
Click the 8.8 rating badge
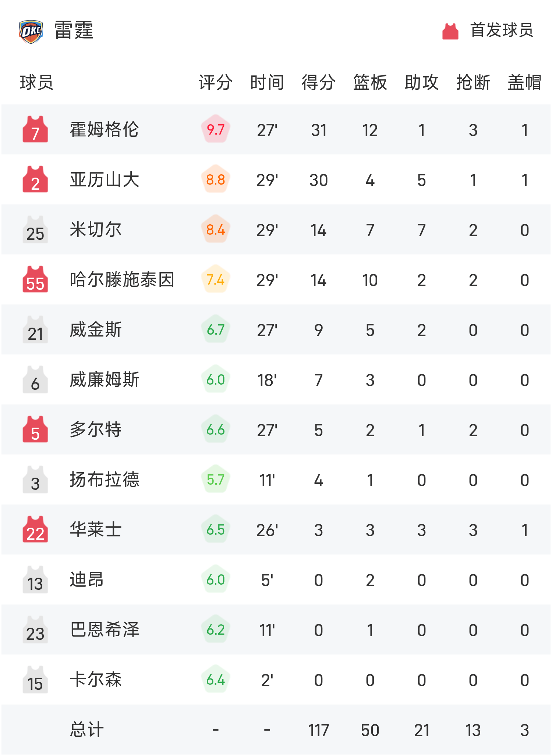[216, 179]
